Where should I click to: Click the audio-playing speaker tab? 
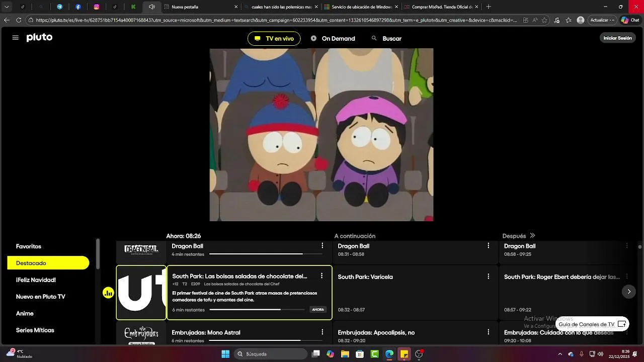[151, 7]
